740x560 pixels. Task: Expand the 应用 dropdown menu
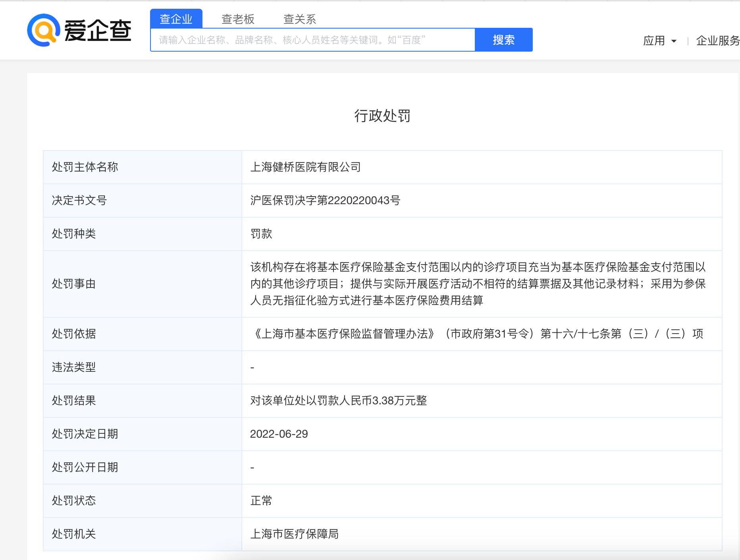tap(659, 41)
